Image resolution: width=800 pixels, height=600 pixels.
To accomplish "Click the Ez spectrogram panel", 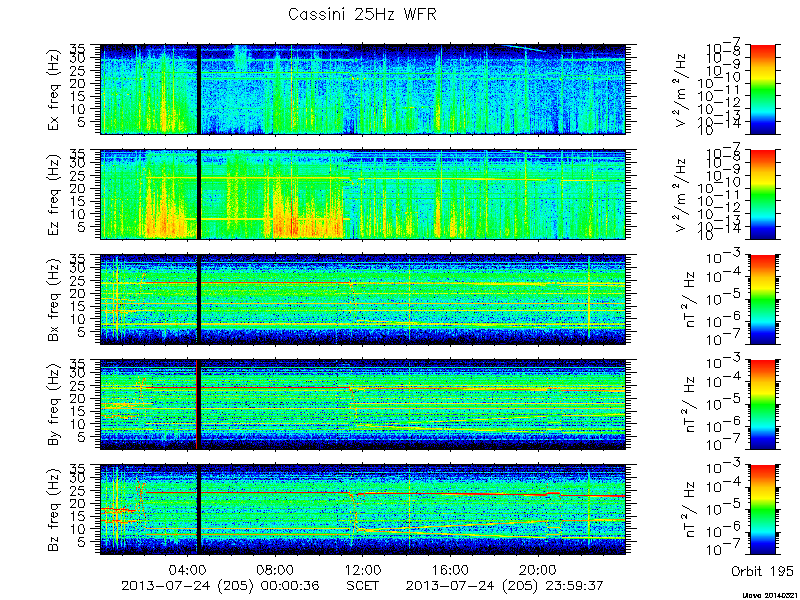I will point(363,194).
